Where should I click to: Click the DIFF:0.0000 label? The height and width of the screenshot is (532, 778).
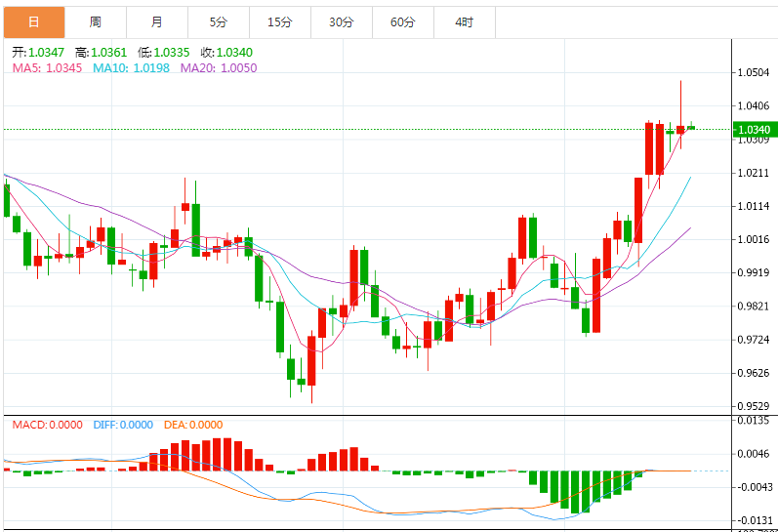123,425
